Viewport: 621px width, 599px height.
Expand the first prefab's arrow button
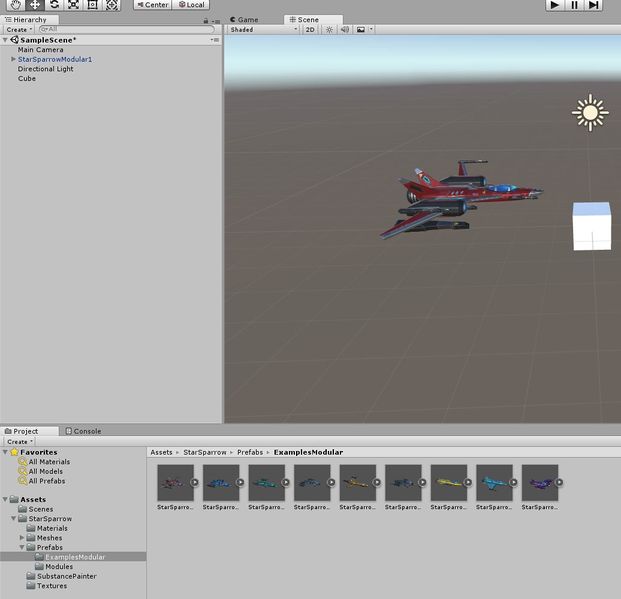pos(194,482)
